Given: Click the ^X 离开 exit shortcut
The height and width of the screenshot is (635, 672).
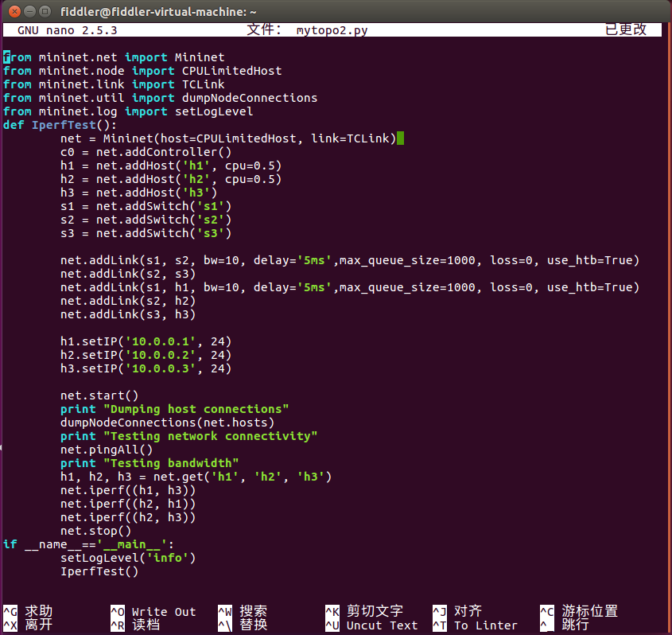Looking at the screenshot, I should coord(28,625).
